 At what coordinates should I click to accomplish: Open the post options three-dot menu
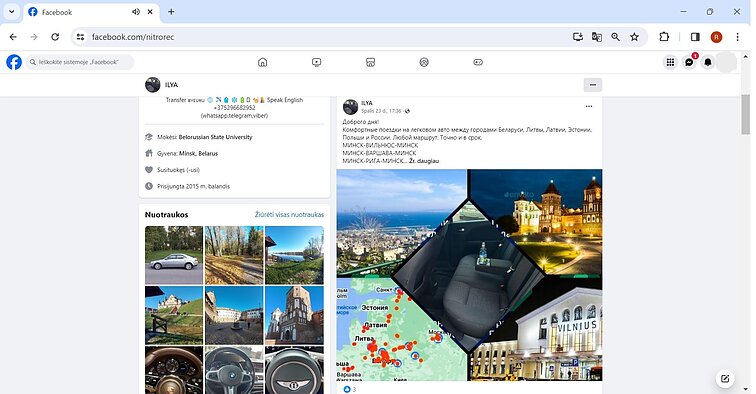[x=589, y=107]
